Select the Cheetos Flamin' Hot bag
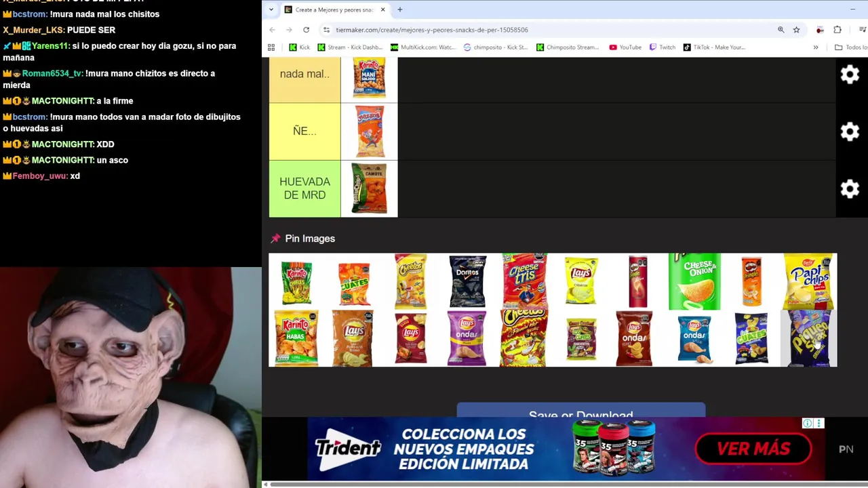 (524, 338)
